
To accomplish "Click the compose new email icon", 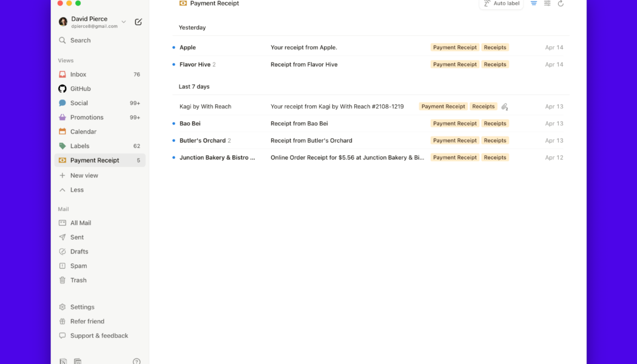I will (138, 22).
